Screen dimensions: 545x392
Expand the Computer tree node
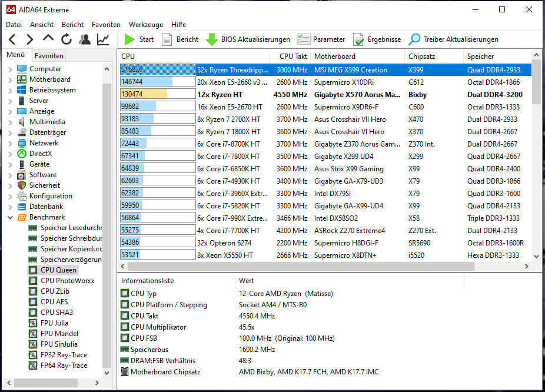tap(10, 69)
